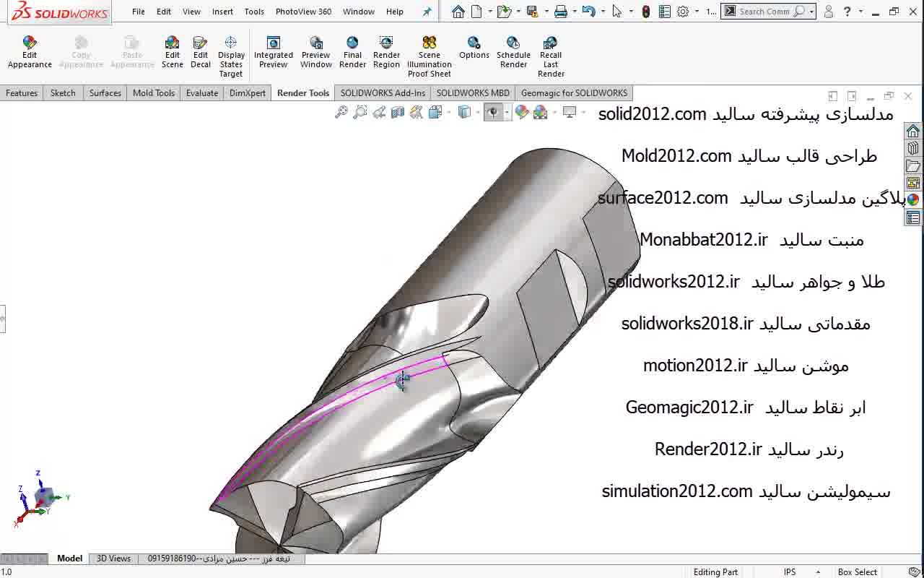Image resolution: width=924 pixels, height=578 pixels.
Task: Open View Palette in task pane
Action: [x=913, y=183]
